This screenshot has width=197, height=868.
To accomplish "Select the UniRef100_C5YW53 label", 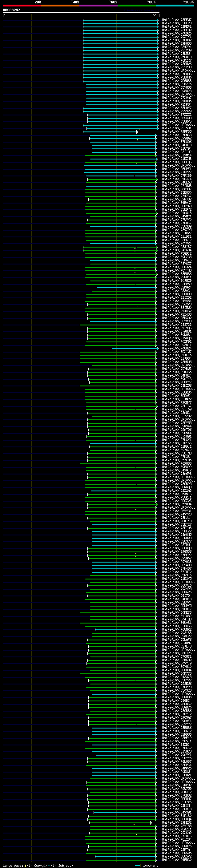I will tap(176, 88).
